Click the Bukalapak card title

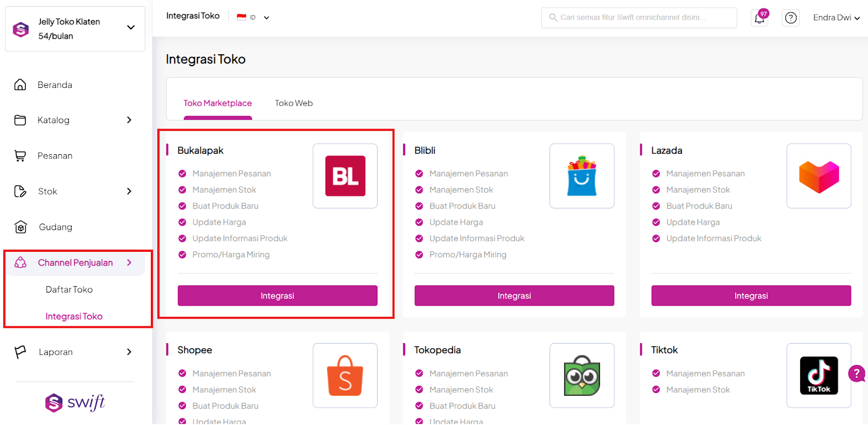(200, 150)
